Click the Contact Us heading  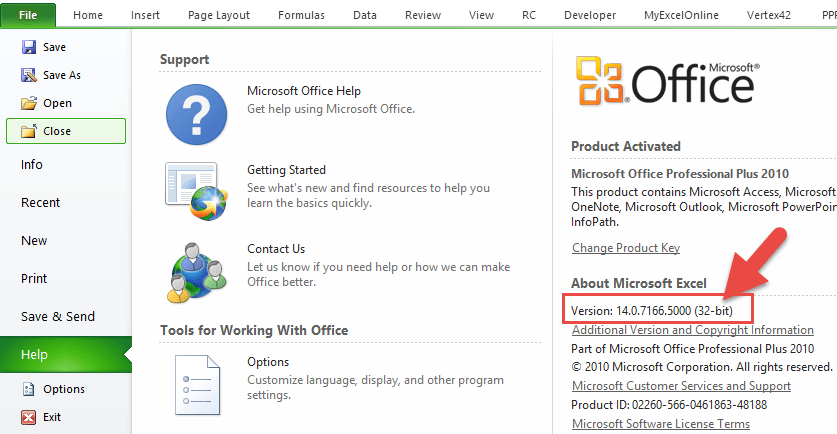click(276, 249)
